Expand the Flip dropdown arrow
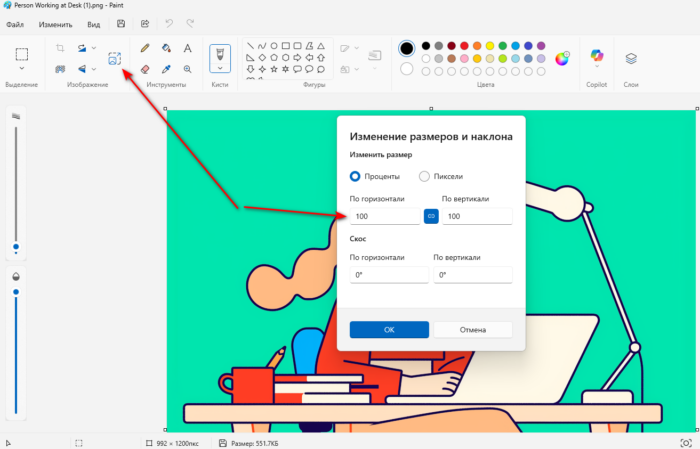The image size is (700, 449). click(94, 69)
